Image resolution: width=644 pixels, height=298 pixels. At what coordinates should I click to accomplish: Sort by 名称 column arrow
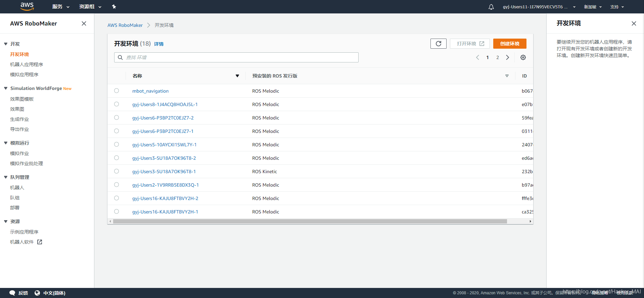tap(237, 76)
